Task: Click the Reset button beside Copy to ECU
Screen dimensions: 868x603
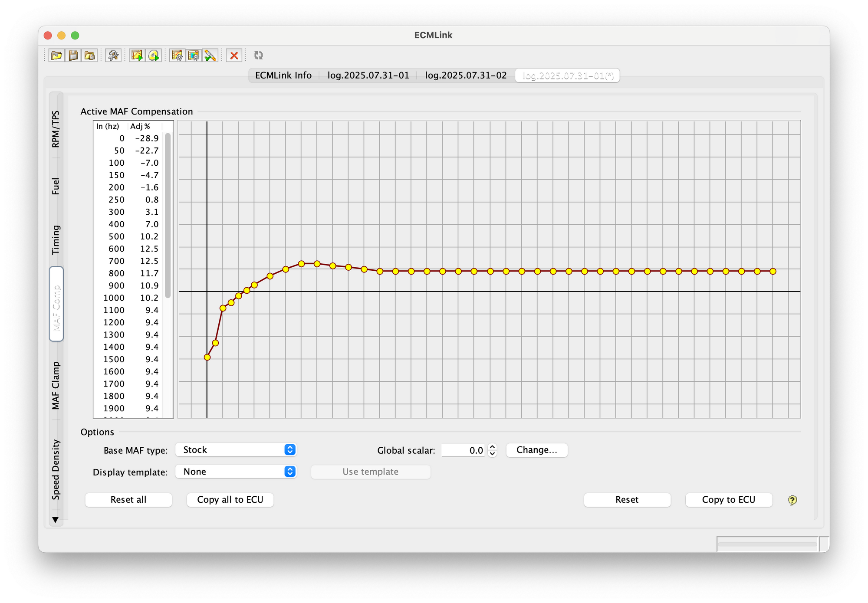Action: click(627, 500)
